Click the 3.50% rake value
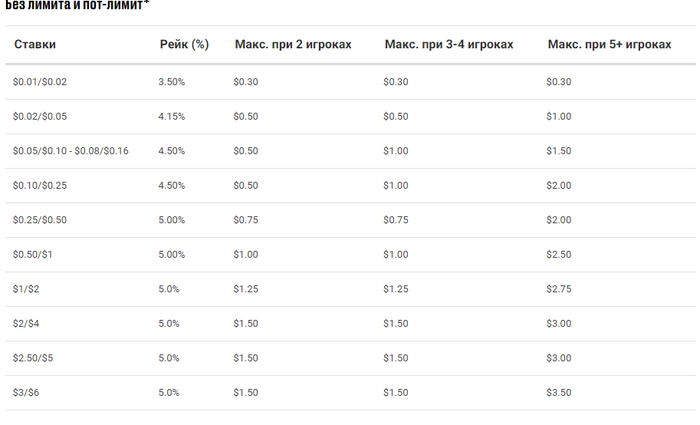 pyautogui.click(x=172, y=82)
